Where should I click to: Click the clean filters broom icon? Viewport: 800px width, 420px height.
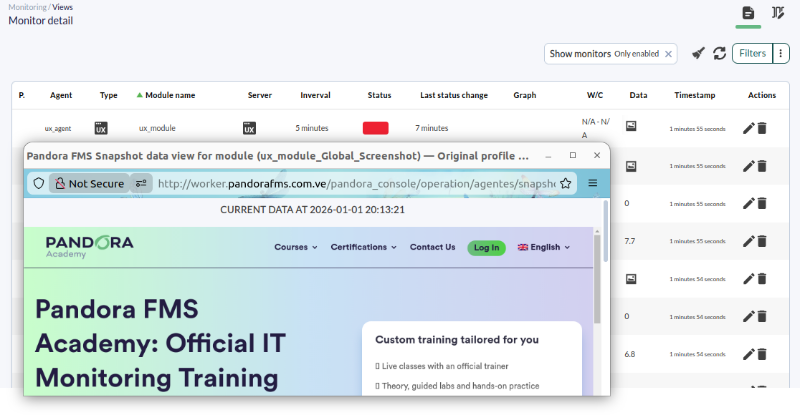tap(698, 53)
